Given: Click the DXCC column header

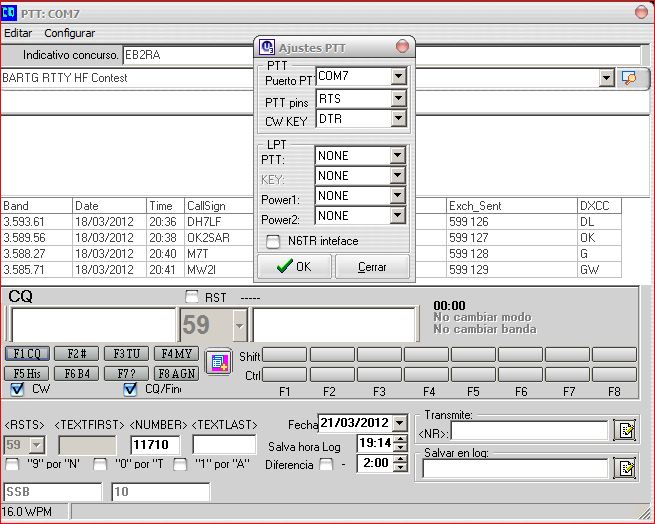Looking at the screenshot, I should (x=599, y=206).
